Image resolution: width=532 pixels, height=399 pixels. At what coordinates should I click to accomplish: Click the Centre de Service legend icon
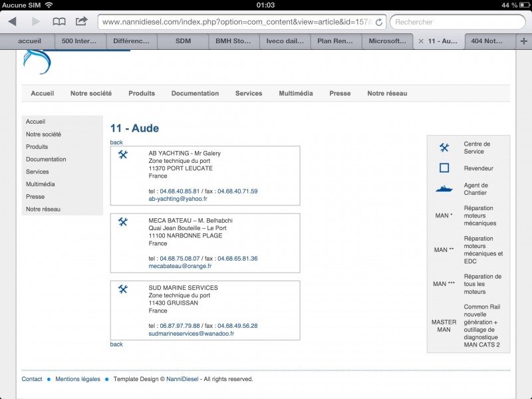pyautogui.click(x=444, y=147)
